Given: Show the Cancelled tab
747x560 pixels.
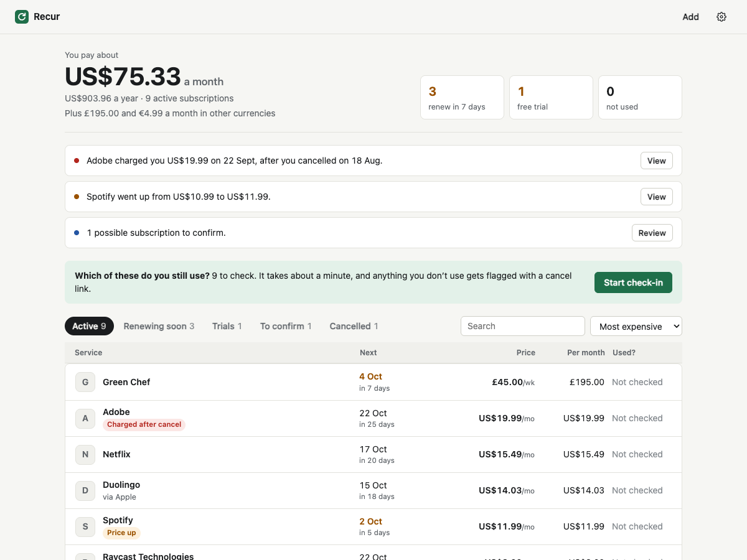Looking at the screenshot, I should [x=354, y=326].
